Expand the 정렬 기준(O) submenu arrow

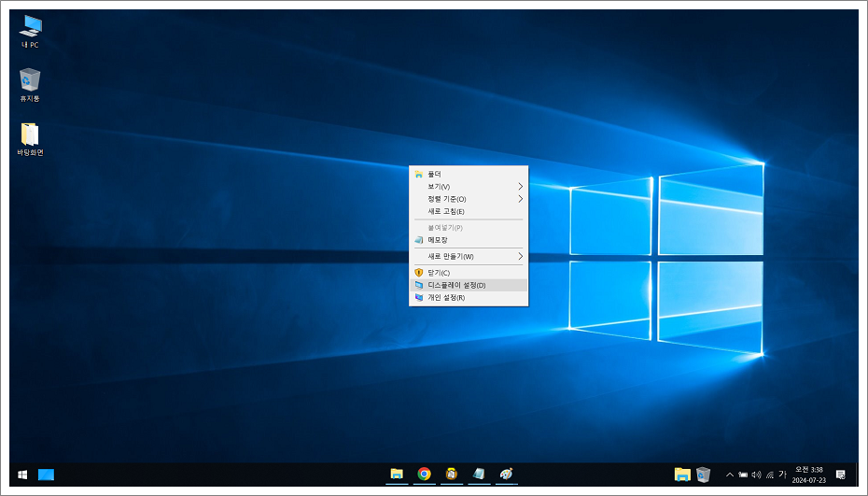(x=520, y=198)
